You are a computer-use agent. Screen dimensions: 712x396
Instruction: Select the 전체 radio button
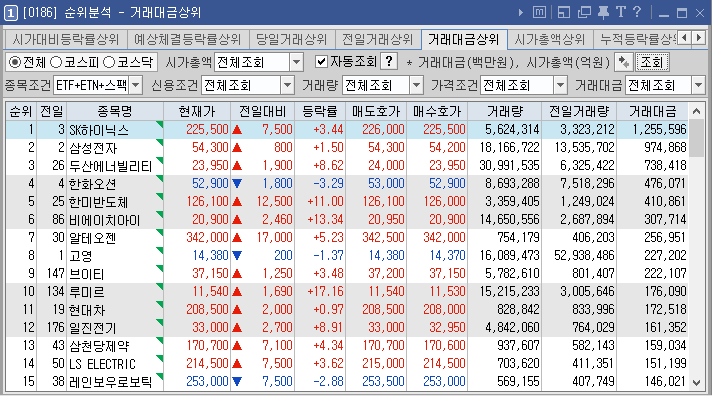coord(15,62)
